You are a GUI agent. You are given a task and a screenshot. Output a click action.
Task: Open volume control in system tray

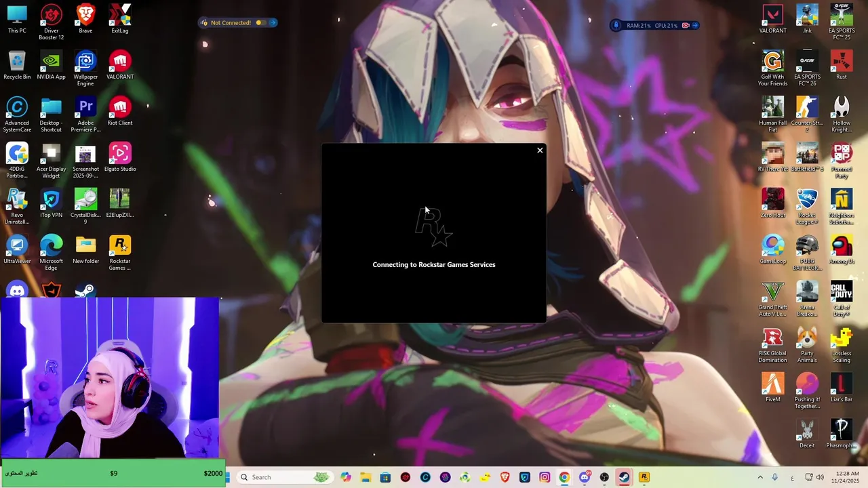point(820,477)
